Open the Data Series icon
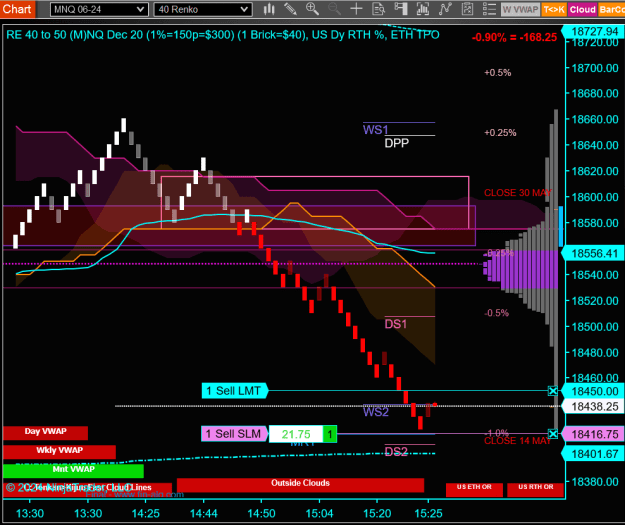This screenshot has width=625, height=525. click(x=423, y=9)
